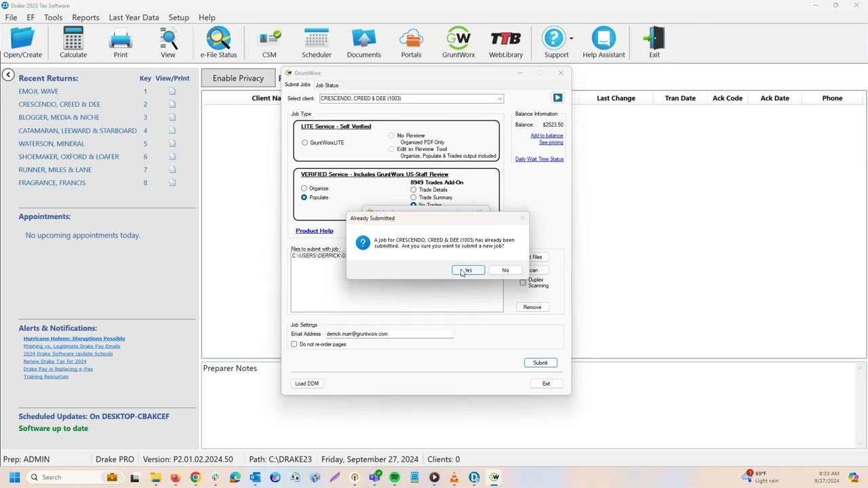868x488 pixels.
Task: Open the Product Help link
Action: (314, 231)
